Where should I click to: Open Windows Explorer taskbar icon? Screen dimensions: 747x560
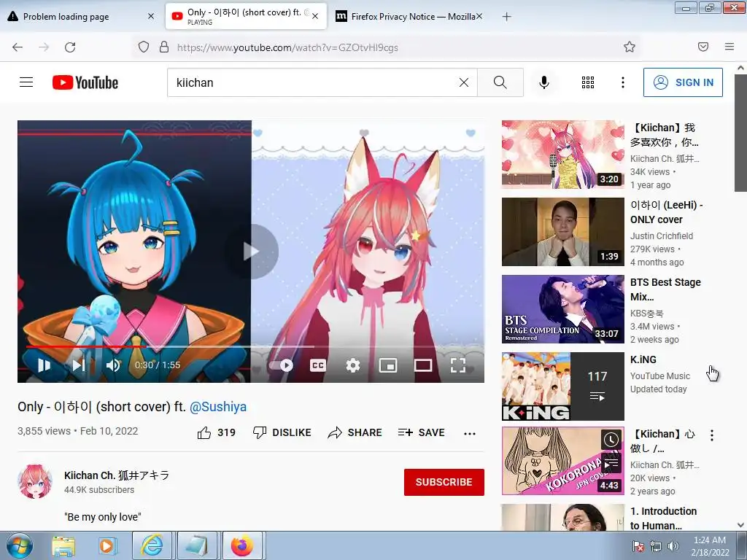point(64,545)
